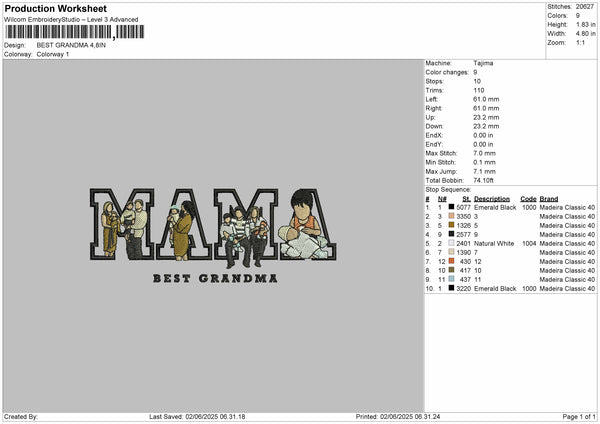Click the Description column header
This screenshot has width=600, height=424.
[x=492, y=199]
